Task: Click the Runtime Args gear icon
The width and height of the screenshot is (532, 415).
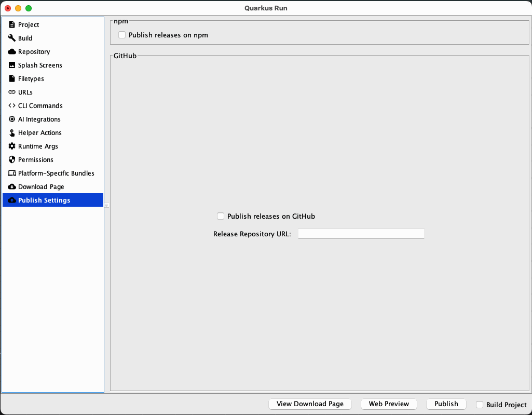Action: [x=12, y=146]
